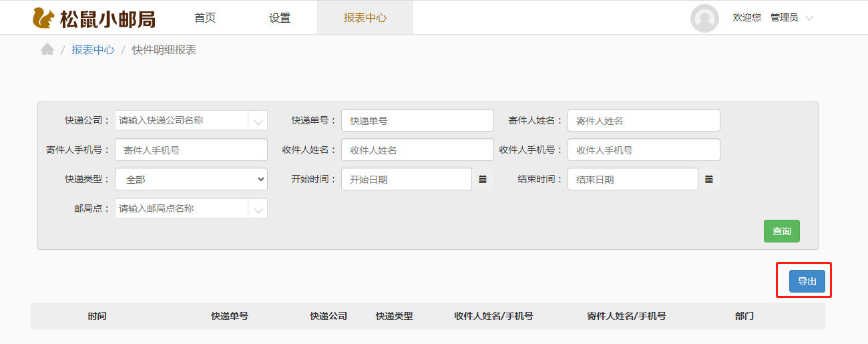Click the 快递单号 column header
The image size is (868, 344).
pyautogui.click(x=230, y=316)
